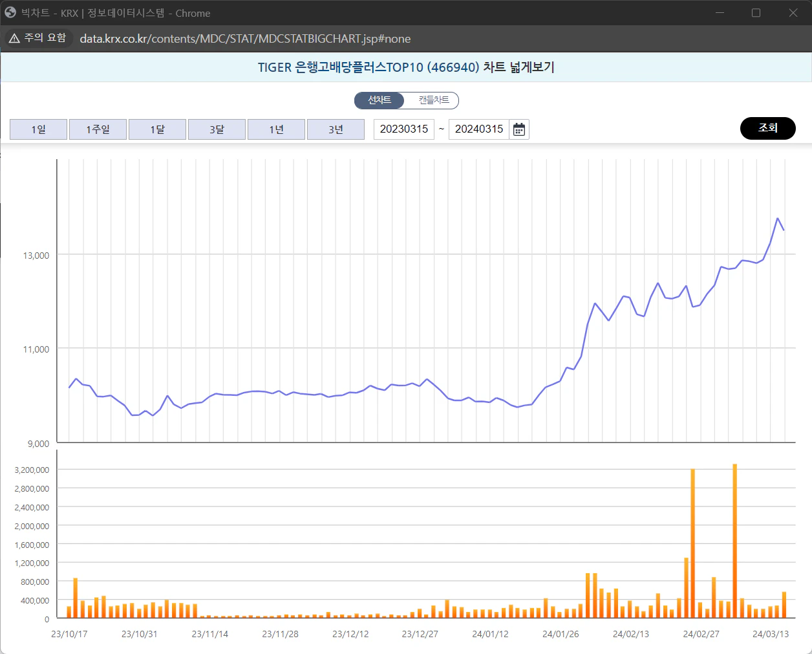Click the 23/11/14 date axis label
812x654 pixels.
point(210,635)
